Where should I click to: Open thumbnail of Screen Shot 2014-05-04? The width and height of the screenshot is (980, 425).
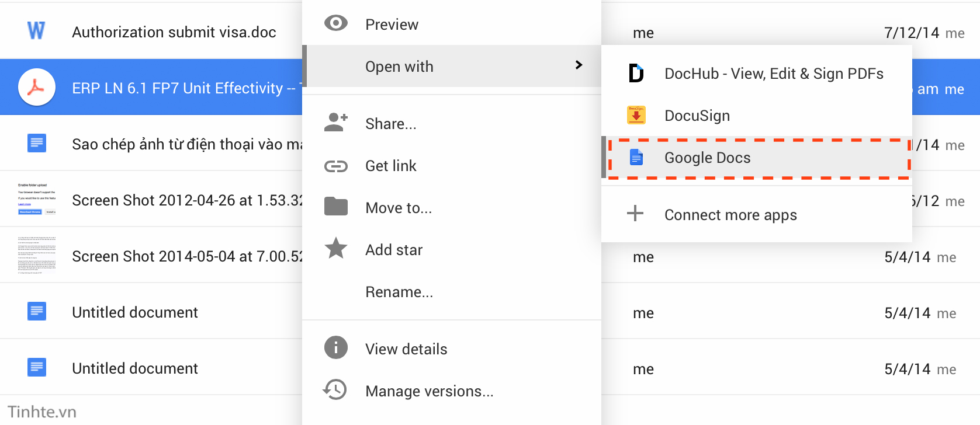36,255
